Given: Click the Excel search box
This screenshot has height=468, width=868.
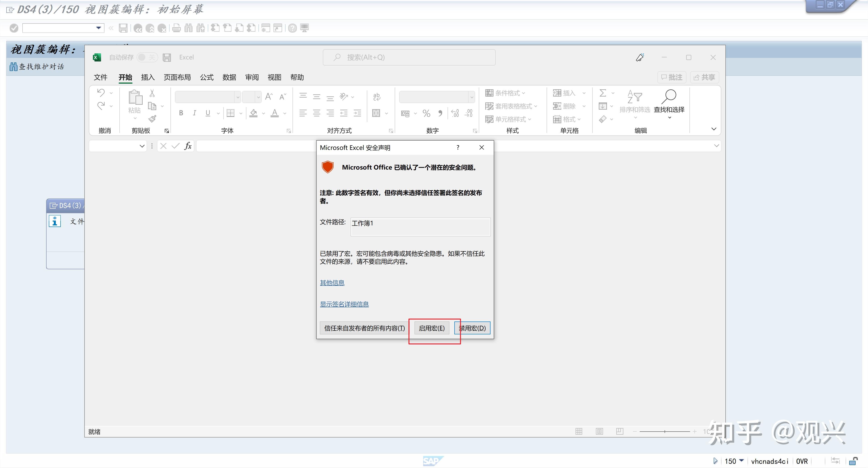Looking at the screenshot, I should click(409, 58).
